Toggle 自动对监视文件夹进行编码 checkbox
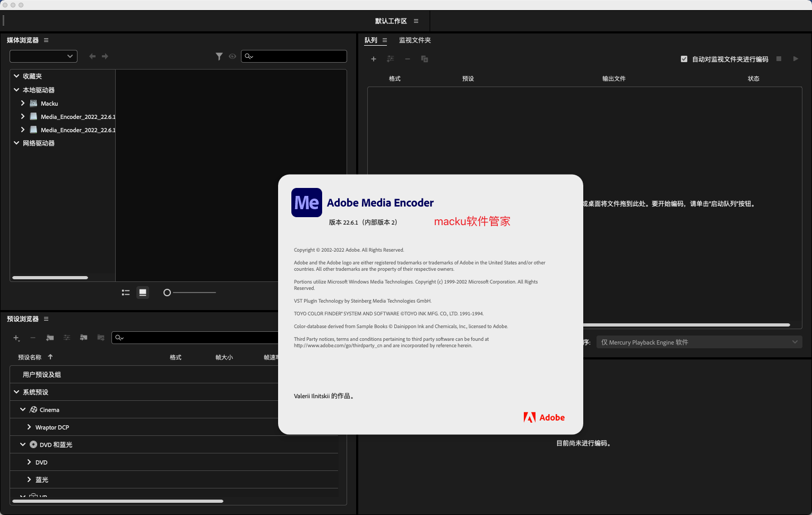 [684, 59]
